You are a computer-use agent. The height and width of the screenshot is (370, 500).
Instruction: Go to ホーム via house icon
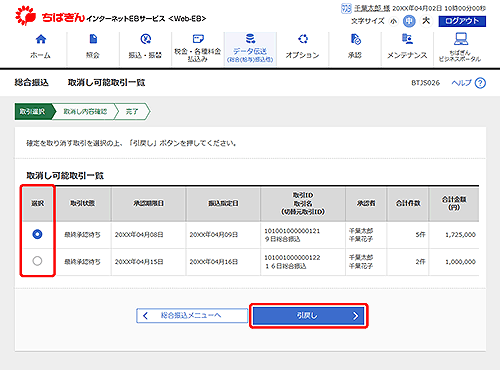(41, 39)
